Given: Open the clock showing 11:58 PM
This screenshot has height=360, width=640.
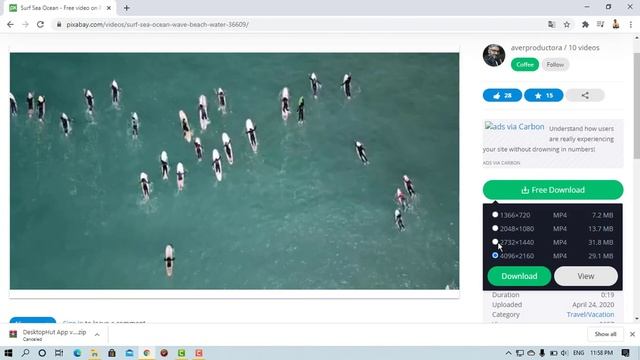Looking at the screenshot, I should click(x=601, y=353).
